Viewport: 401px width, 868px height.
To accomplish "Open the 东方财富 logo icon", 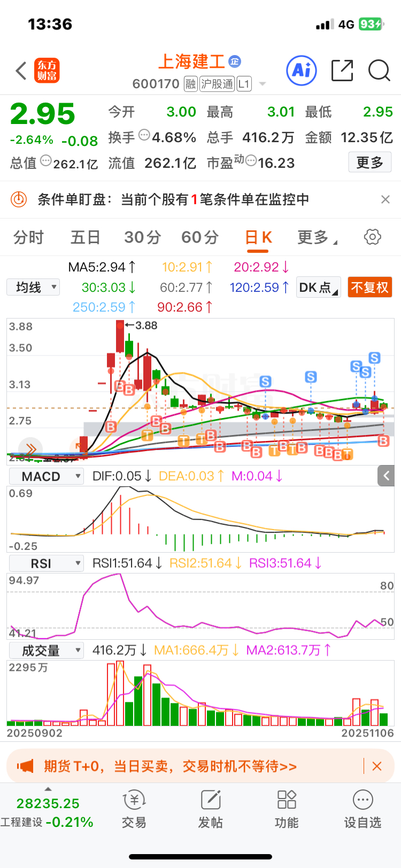I will pyautogui.click(x=47, y=71).
